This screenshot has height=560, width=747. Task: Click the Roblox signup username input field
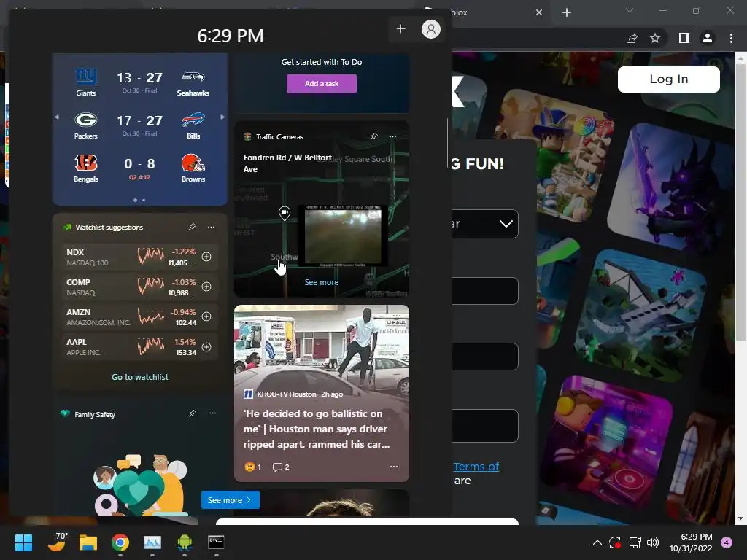[x=485, y=290]
